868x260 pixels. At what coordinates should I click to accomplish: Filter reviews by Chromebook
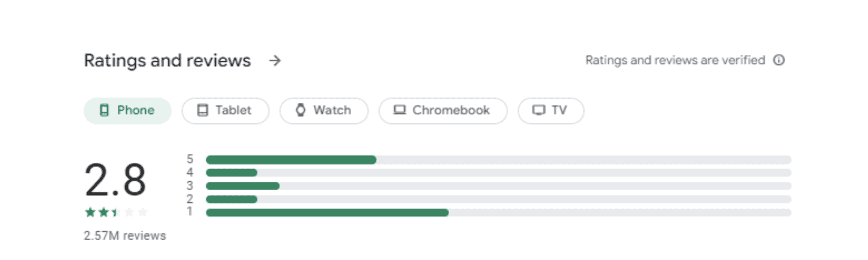(x=443, y=111)
